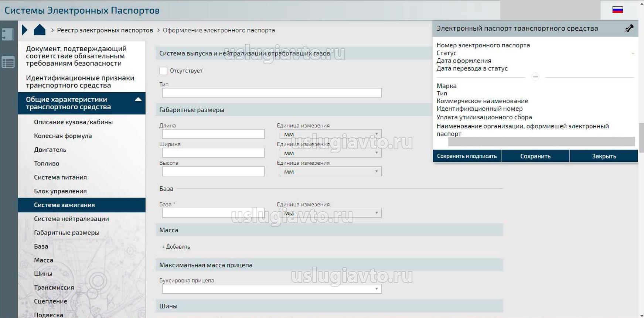Pin the electronic passport summary panel
This screenshot has width=644, height=318.
pos(629,28)
